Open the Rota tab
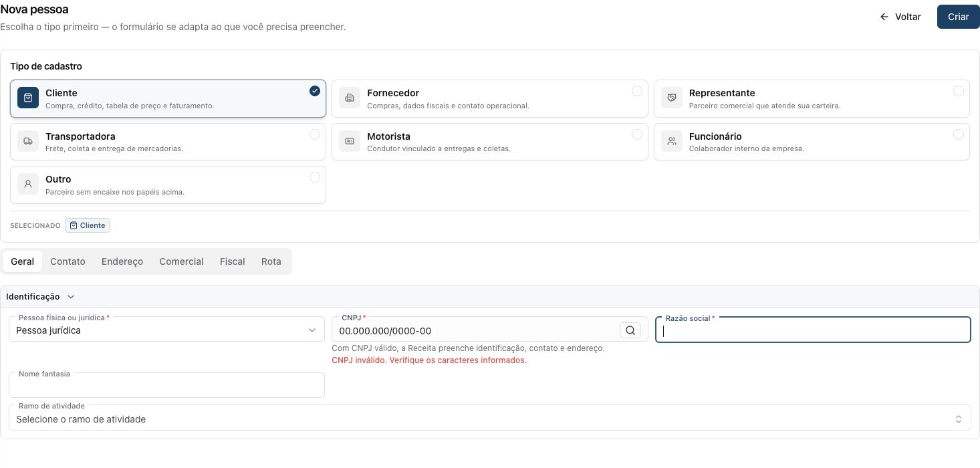 271,261
